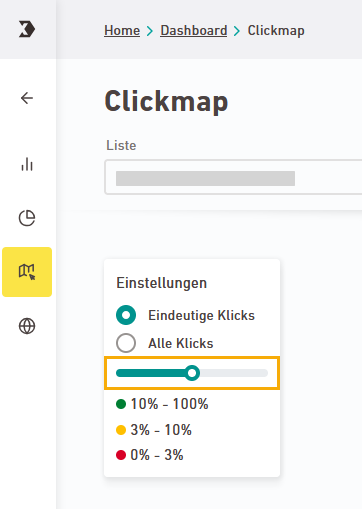Click the Home breadcrumb link
This screenshot has height=509, width=362.
click(122, 30)
